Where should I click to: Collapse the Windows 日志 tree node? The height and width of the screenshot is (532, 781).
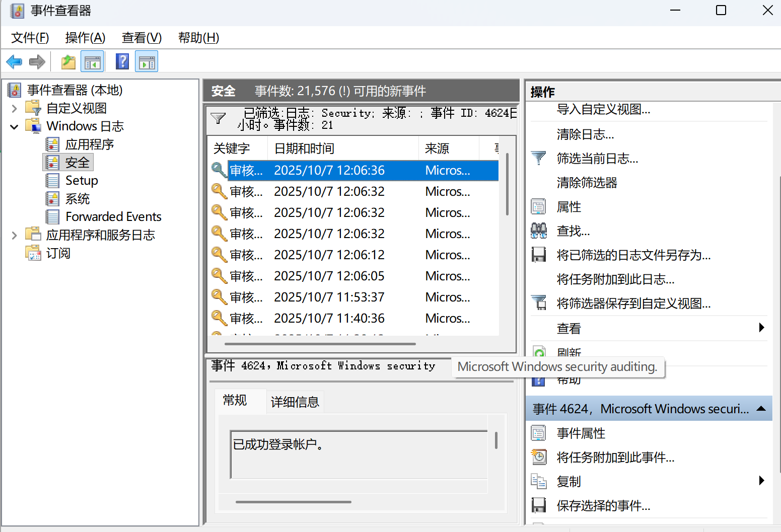tap(14, 126)
